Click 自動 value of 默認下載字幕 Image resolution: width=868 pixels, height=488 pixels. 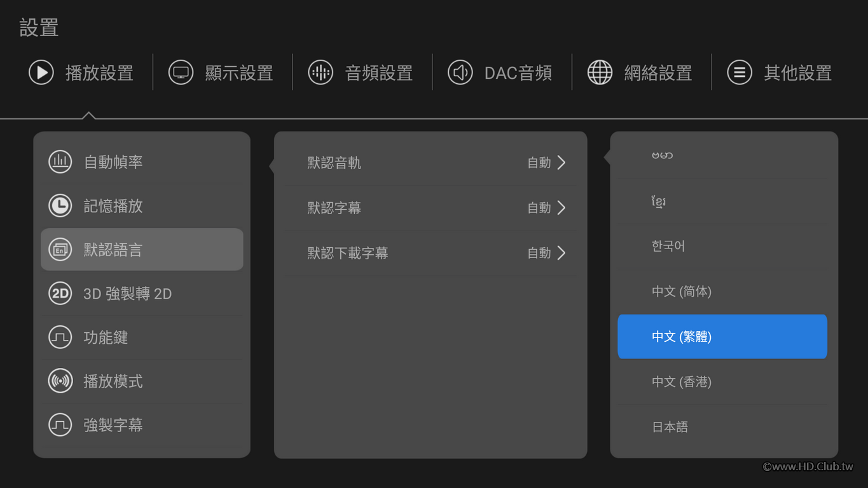539,253
